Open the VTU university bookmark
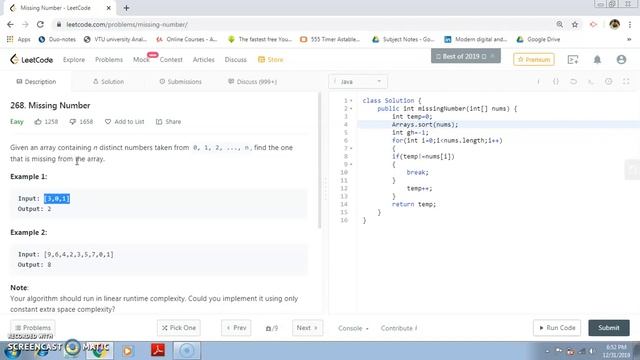The image size is (640, 360). coord(116,40)
